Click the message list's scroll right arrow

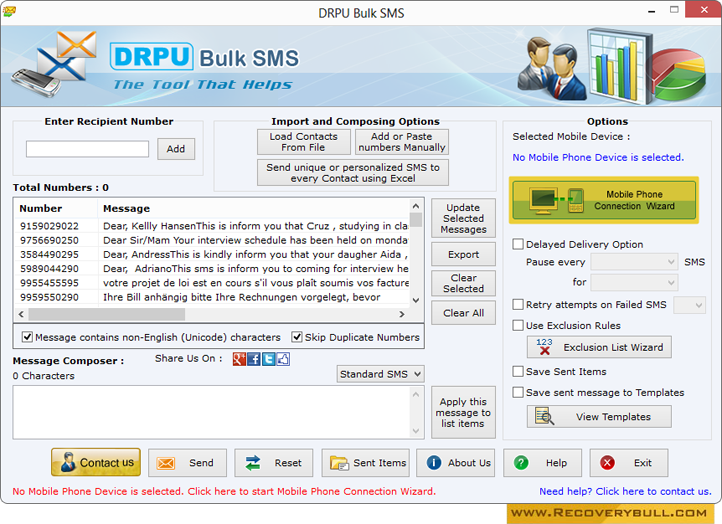[x=402, y=314]
